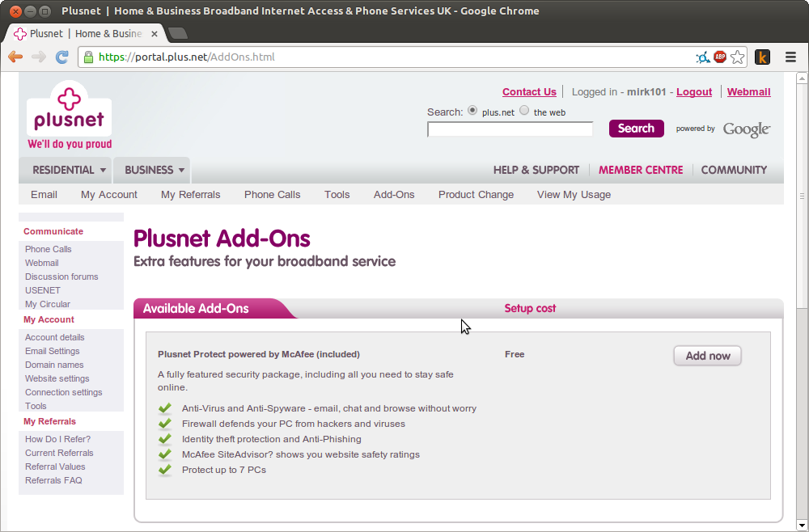809x532 pixels.
Task: Click the username mirk101 text
Action: (x=646, y=91)
